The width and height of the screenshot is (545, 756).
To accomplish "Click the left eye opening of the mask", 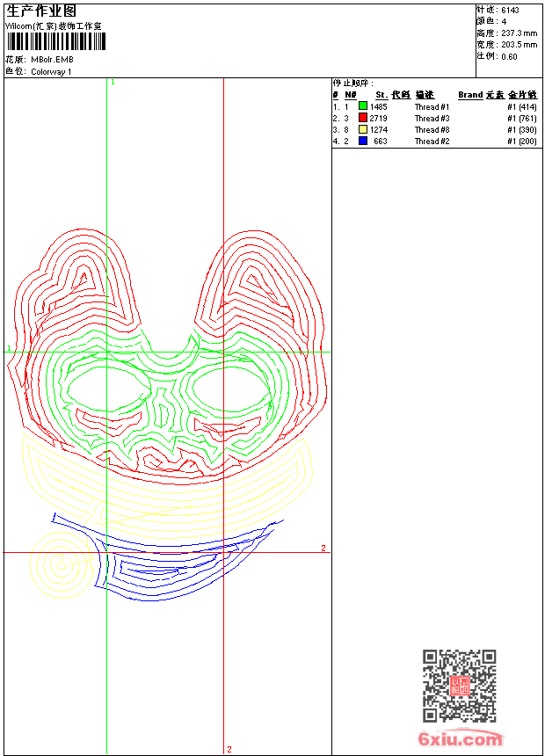I will click(x=108, y=388).
